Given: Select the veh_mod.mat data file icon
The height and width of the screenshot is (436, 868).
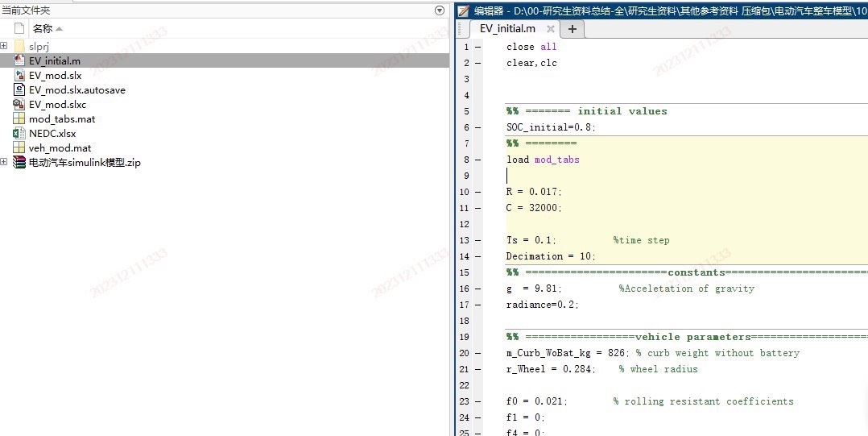Looking at the screenshot, I should [19, 147].
